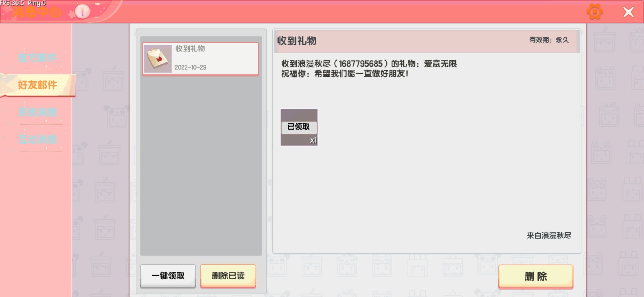Open the orange settings gear icon
The image size is (644, 297).
tap(594, 12)
